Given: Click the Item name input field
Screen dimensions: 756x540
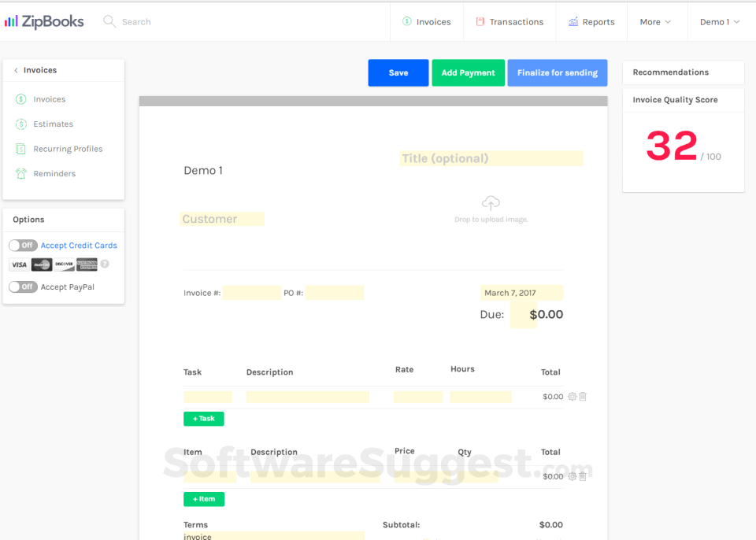Looking at the screenshot, I should pos(209,477).
